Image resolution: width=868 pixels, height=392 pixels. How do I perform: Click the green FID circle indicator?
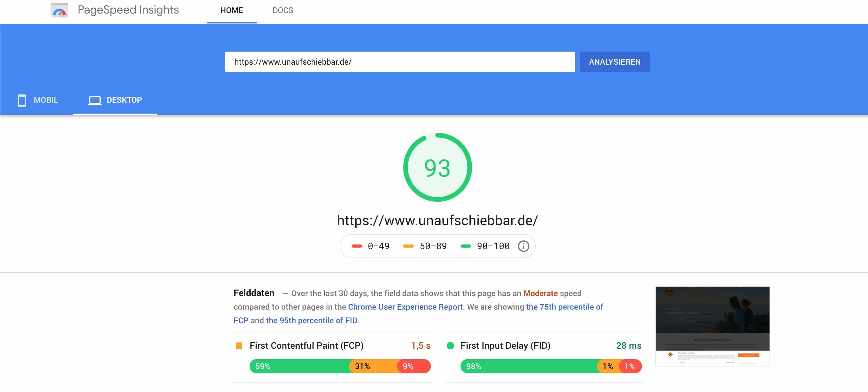pyautogui.click(x=450, y=346)
